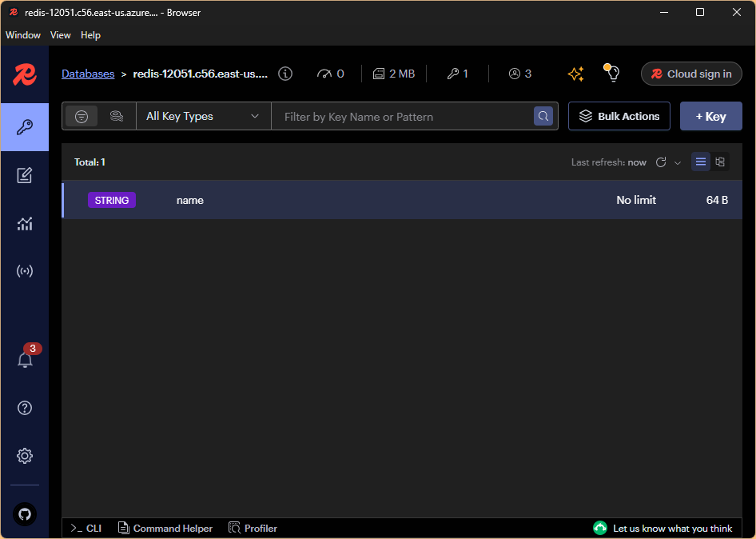Click the Cloud sign in button
The height and width of the screenshot is (539, 756).
coord(691,74)
